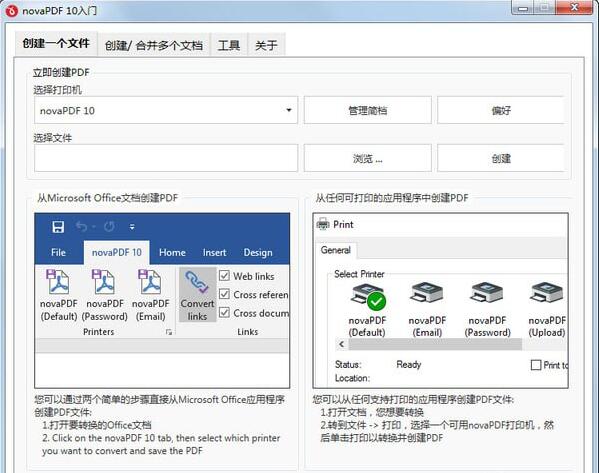Open the 关于 tab
The image size is (599, 473).
[x=266, y=46]
